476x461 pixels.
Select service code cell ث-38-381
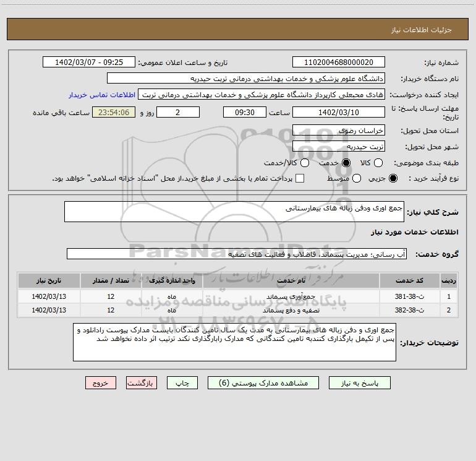pos(409,296)
